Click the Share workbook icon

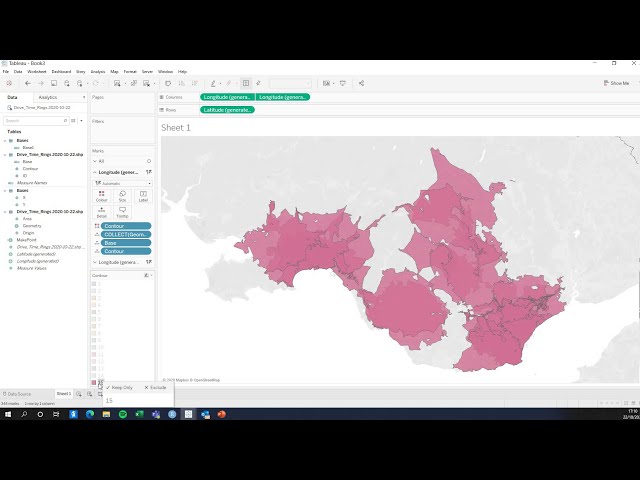[x=361, y=83]
